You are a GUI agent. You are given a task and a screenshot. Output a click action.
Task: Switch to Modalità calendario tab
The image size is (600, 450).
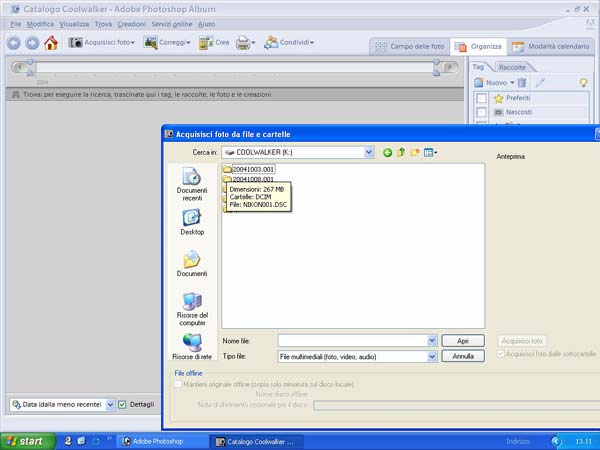[551, 47]
